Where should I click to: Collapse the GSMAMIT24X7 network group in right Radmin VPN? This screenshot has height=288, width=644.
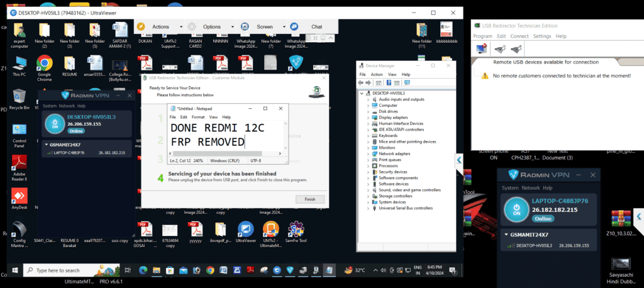pyautogui.click(x=508, y=235)
